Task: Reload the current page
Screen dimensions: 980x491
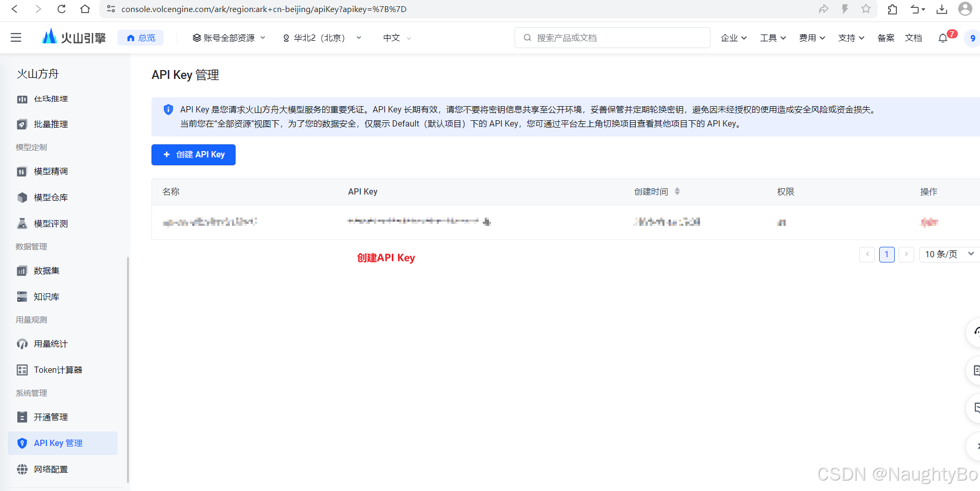Action: [x=62, y=9]
